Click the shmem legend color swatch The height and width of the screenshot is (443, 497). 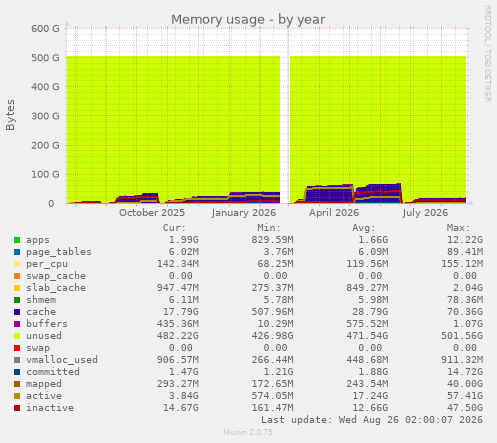tap(17, 300)
